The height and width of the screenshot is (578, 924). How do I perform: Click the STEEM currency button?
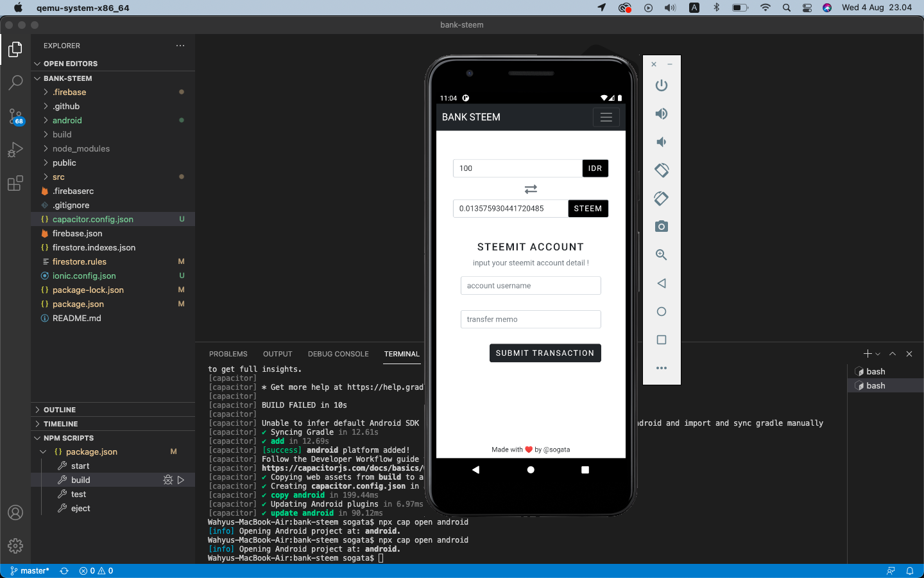(x=588, y=209)
